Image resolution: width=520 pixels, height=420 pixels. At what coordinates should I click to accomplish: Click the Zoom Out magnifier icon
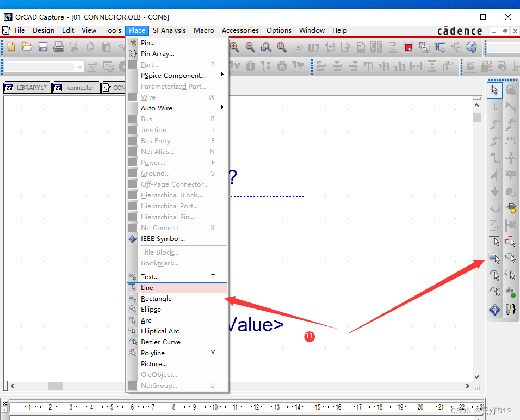(x=250, y=47)
